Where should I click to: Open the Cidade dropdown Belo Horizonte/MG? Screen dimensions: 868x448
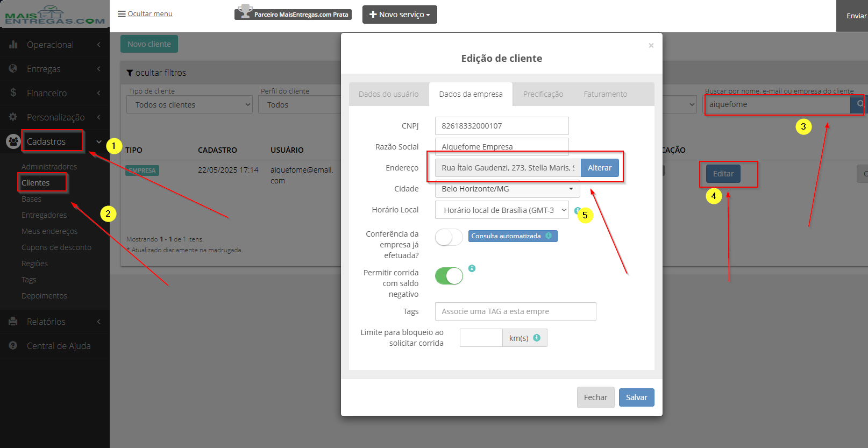(x=507, y=189)
